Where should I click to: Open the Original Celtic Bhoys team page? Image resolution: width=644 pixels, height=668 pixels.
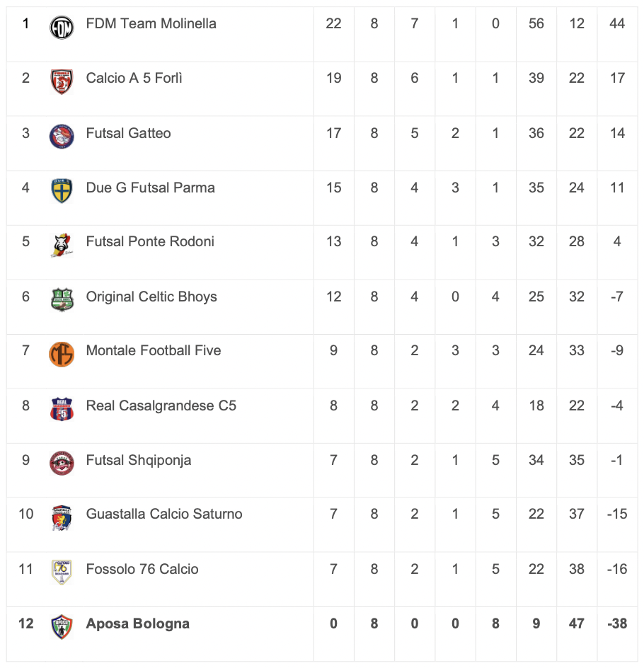(151, 296)
